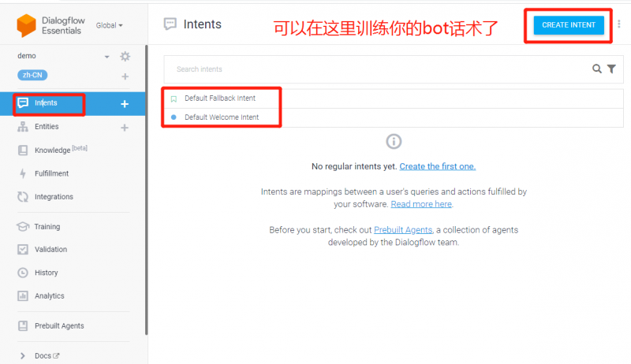631x364 pixels.
Task: Click the Create the first one link
Action: pos(438,166)
